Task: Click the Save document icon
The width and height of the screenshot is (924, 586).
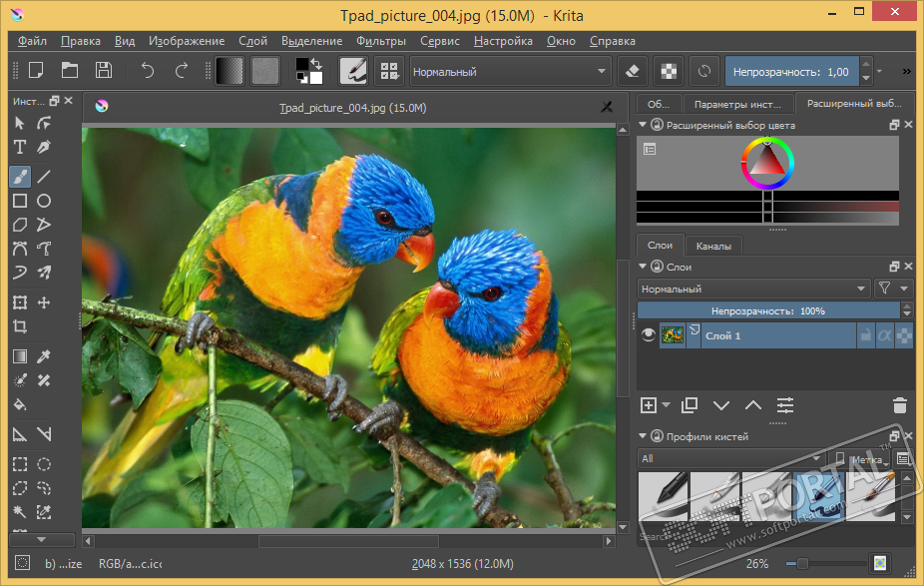Action: (x=103, y=71)
